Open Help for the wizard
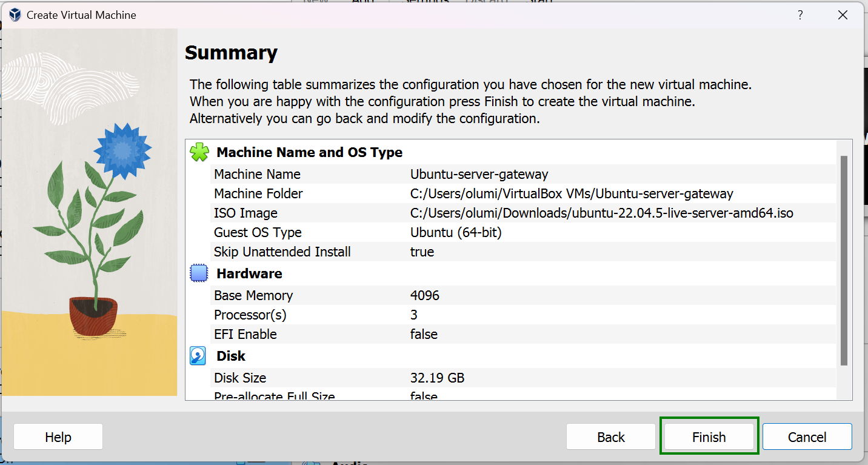 [x=58, y=437]
